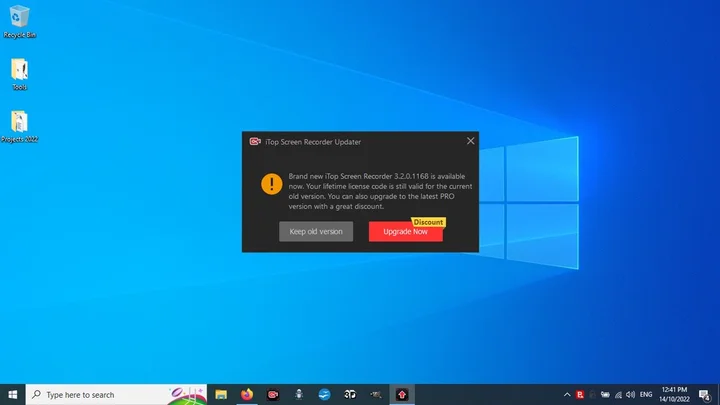The height and width of the screenshot is (405, 720).
Task: Click the active red updater taskbar icon
Action: coord(402,394)
